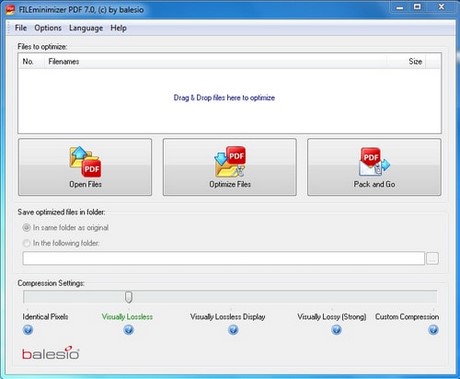Open the File menu

point(21,28)
